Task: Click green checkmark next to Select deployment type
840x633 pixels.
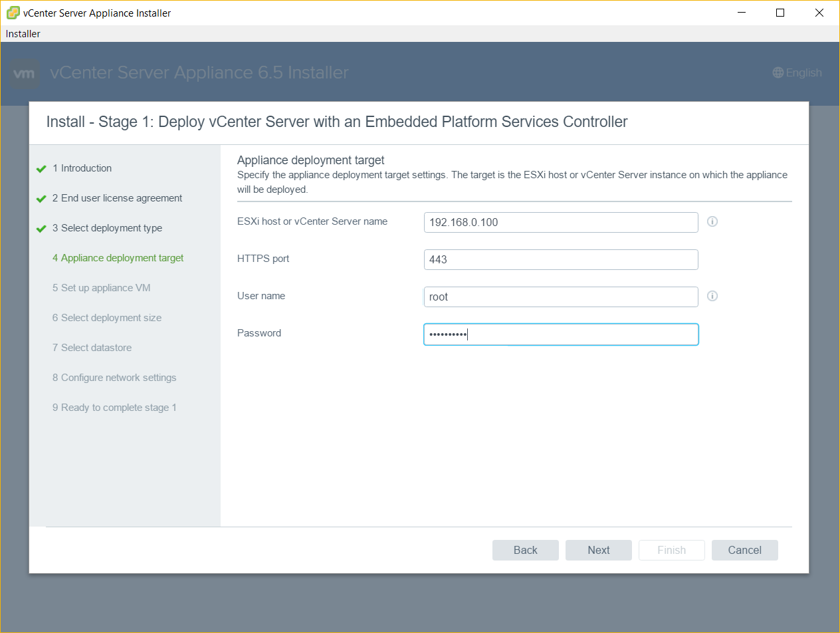Action: [41, 229]
